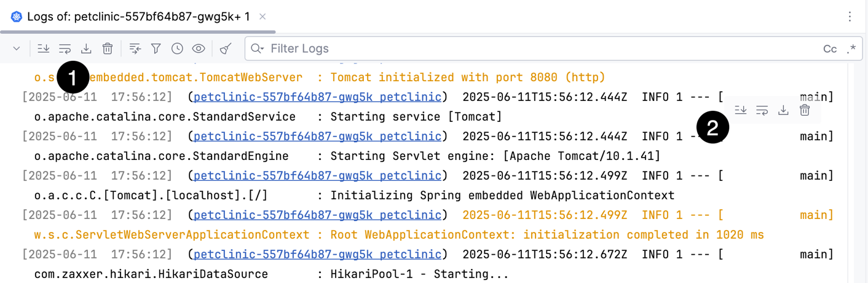Image resolution: width=868 pixels, height=283 pixels.
Task: Download log using main toolbar icon
Action: [x=86, y=49]
